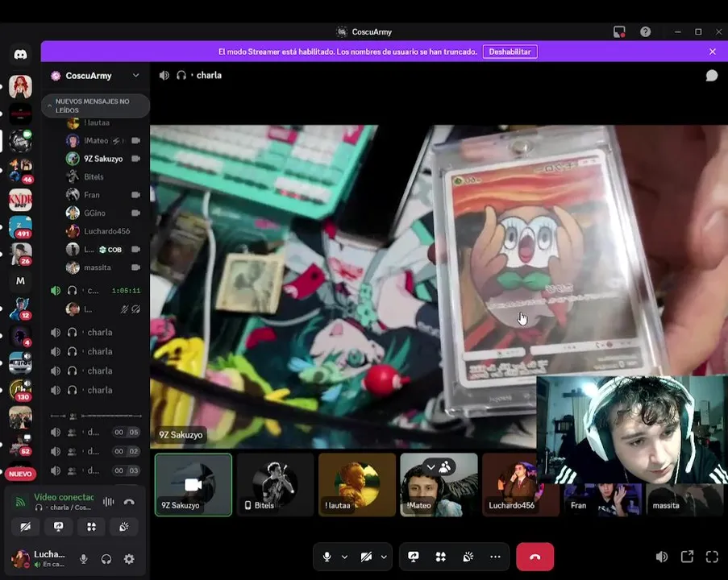This screenshot has height=580, width=728.
Task: Open the inbox icon in title bar
Action: (619, 32)
